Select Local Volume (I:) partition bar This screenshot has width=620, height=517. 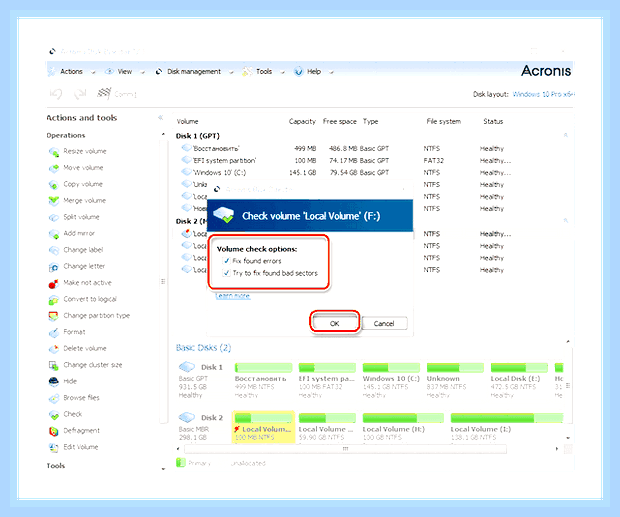507,418
